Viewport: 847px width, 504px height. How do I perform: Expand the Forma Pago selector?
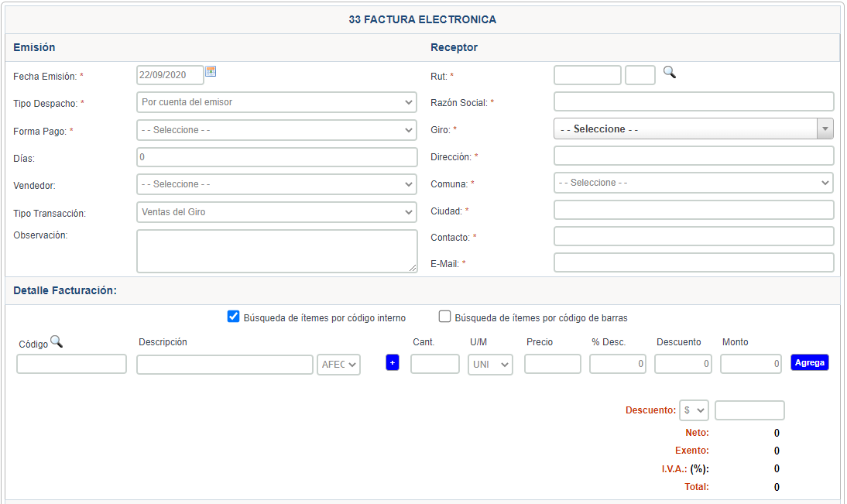[x=276, y=130]
